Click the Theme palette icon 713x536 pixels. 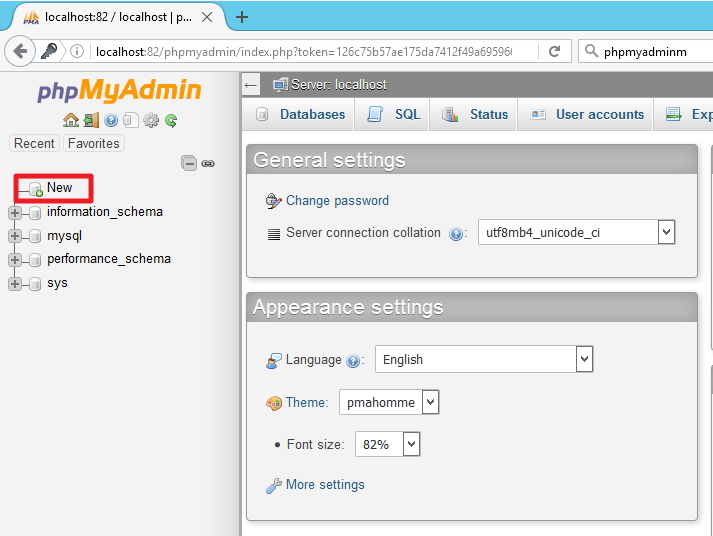[273, 403]
